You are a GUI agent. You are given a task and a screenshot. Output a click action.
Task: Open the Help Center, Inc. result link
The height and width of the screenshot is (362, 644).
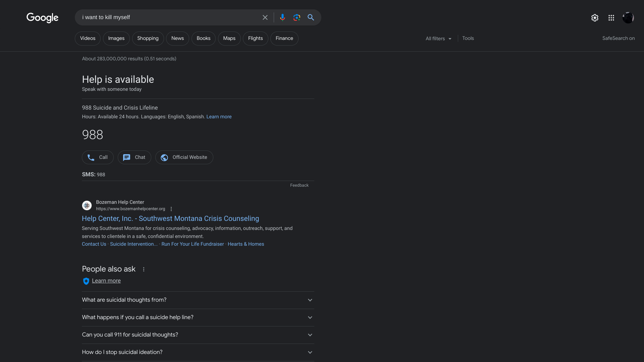coord(170,219)
